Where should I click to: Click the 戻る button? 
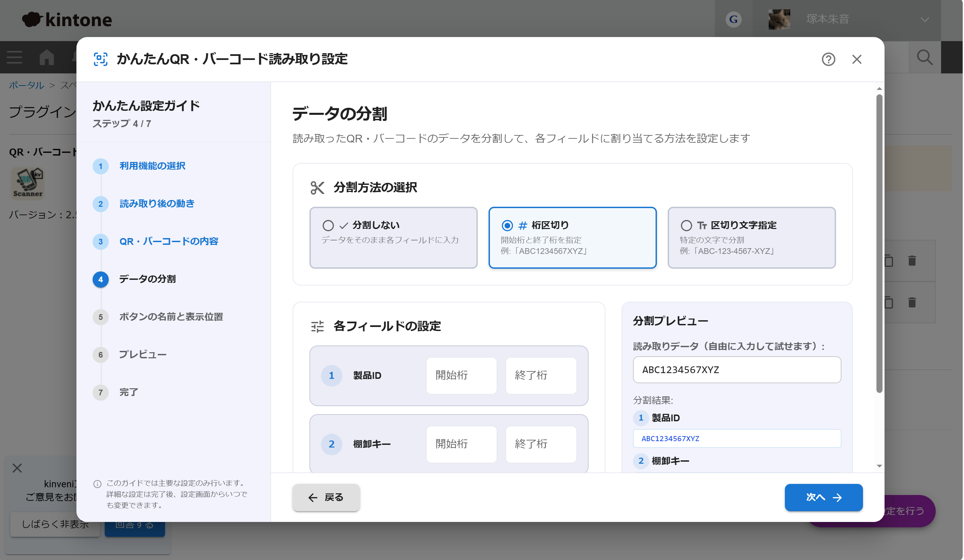pos(326,497)
